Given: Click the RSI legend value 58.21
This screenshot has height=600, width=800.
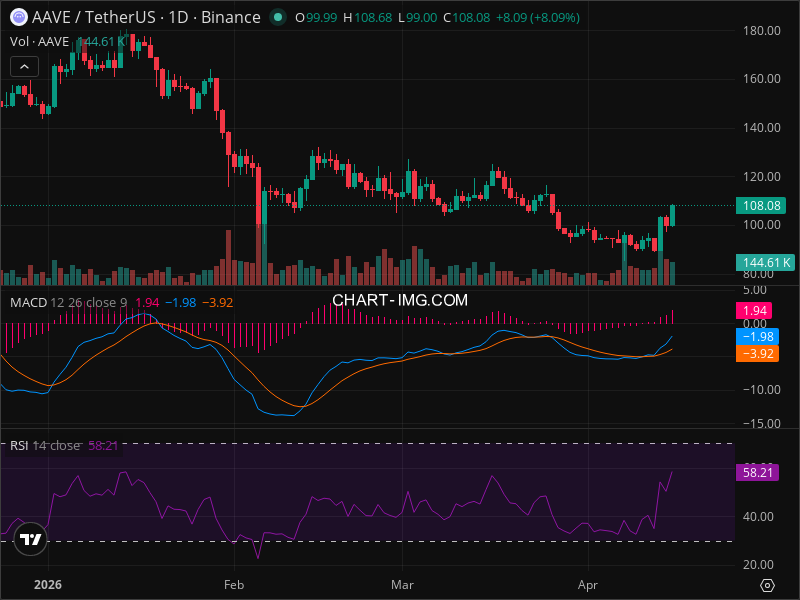Looking at the screenshot, I should (103, 445).
